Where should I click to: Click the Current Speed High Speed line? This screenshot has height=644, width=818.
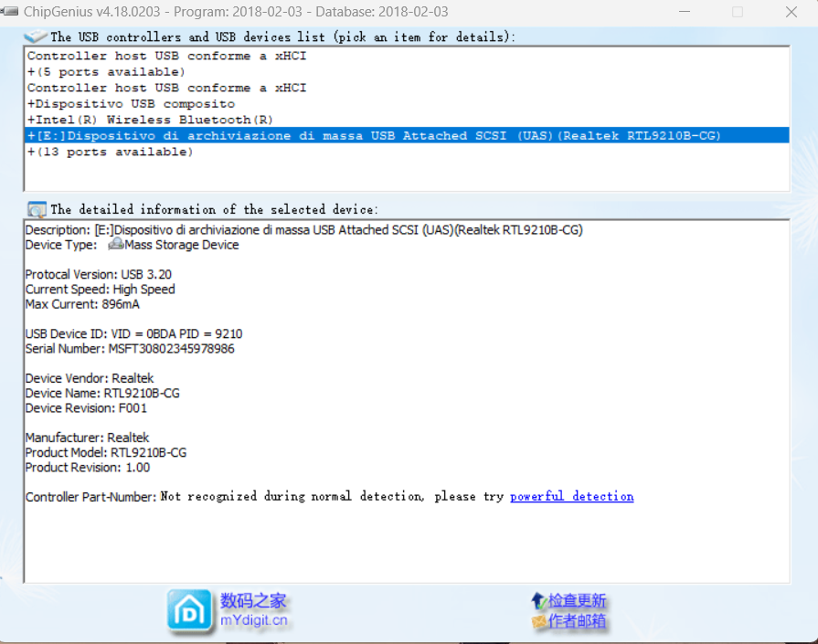(x=101, y=290)
